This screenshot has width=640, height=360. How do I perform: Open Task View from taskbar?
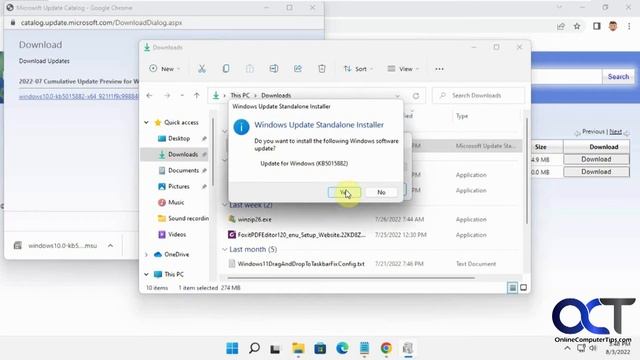[276, 348]
